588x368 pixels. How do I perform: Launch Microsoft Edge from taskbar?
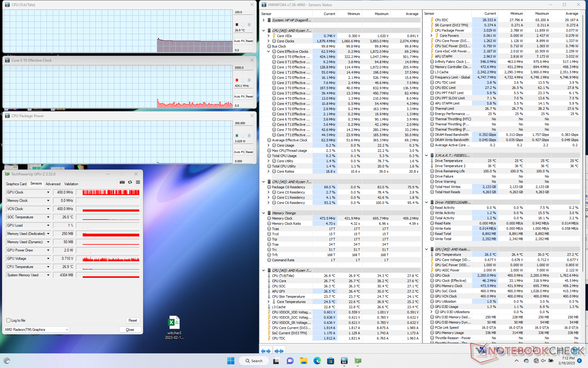coord(317,361)
